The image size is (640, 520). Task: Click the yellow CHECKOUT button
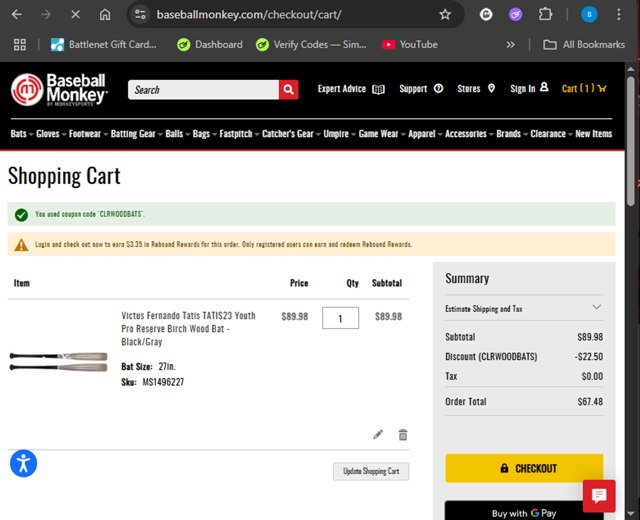tap(524, 469)
